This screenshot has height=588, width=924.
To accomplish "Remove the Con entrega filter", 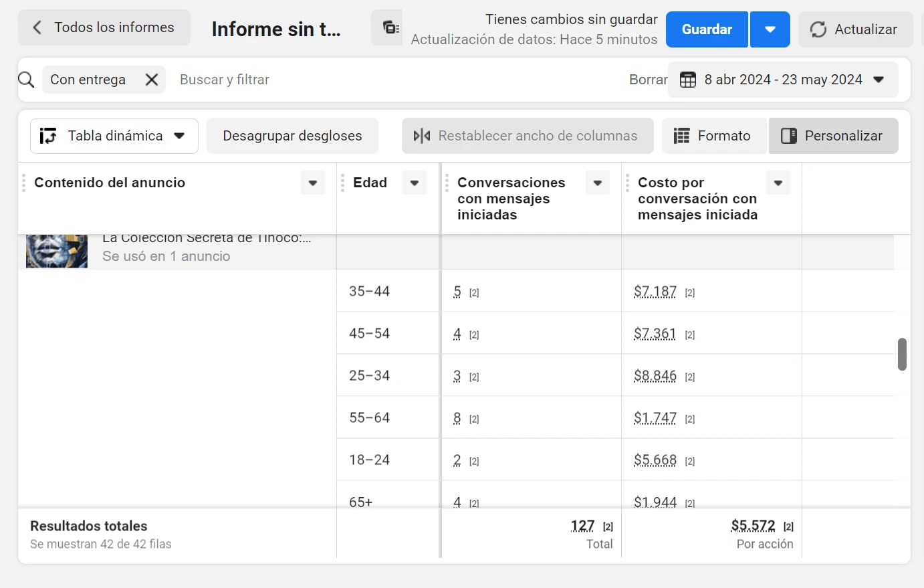I will pos(152,80).
